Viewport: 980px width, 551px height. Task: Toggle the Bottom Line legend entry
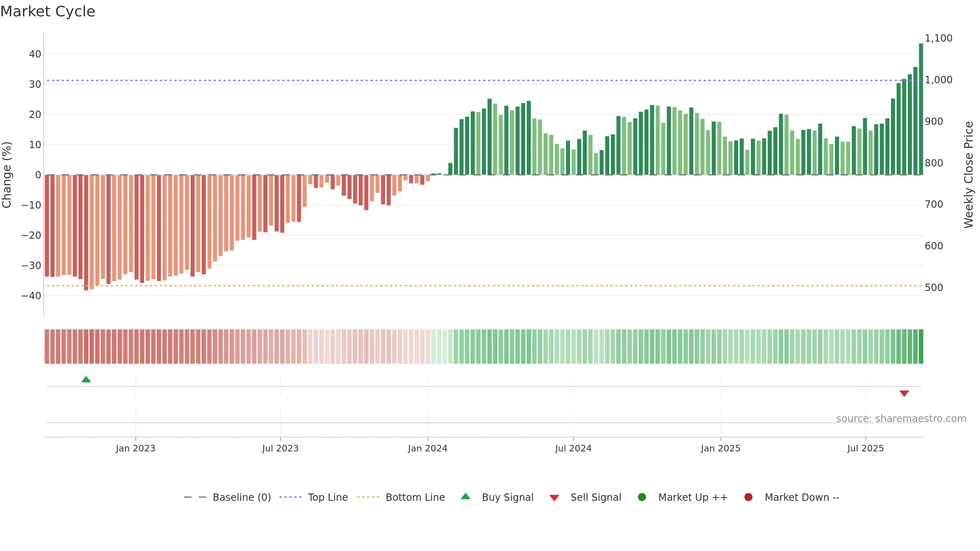click(401, 497)
